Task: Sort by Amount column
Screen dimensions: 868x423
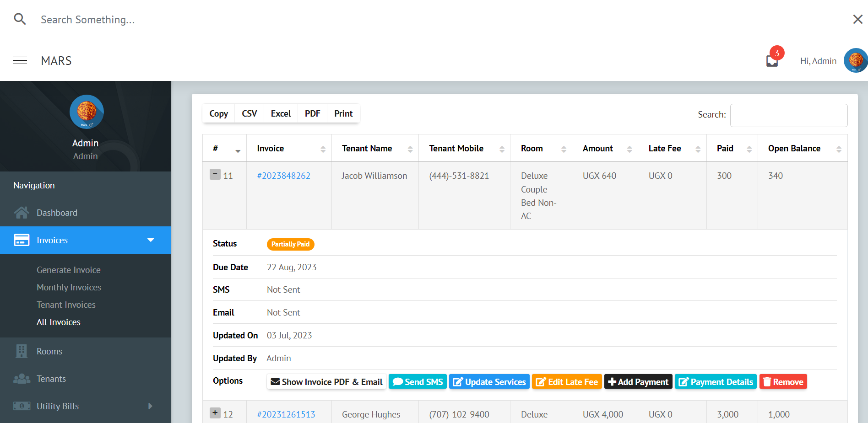Action: tap(605, 148)
